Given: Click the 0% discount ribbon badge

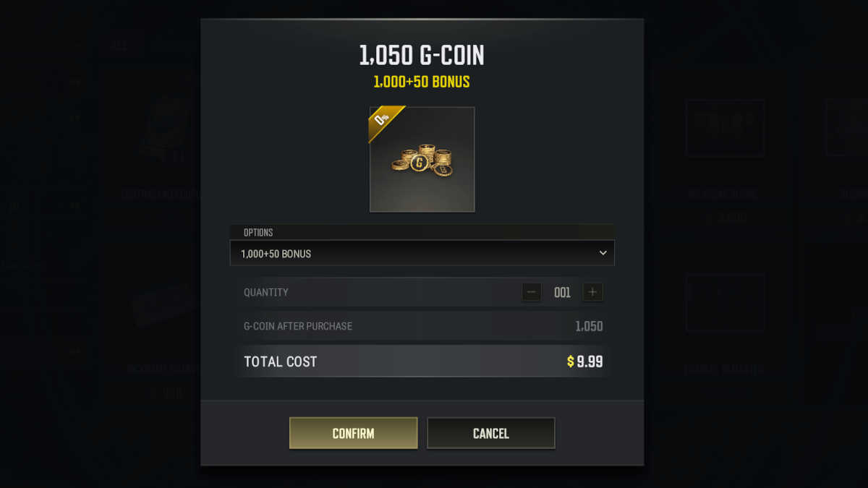Looking at the screenshot, I should coord(384,121).
